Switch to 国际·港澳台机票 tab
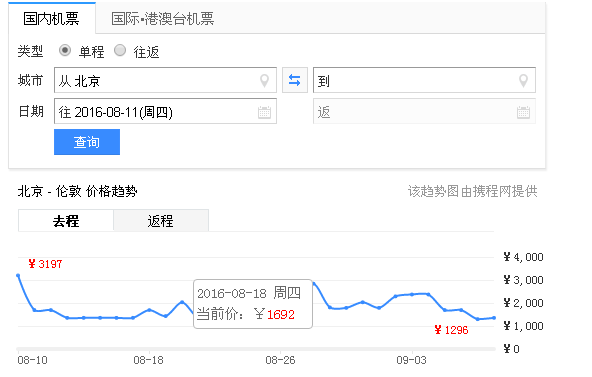This screenshot has width=592, height=377. tap(163, 18)
